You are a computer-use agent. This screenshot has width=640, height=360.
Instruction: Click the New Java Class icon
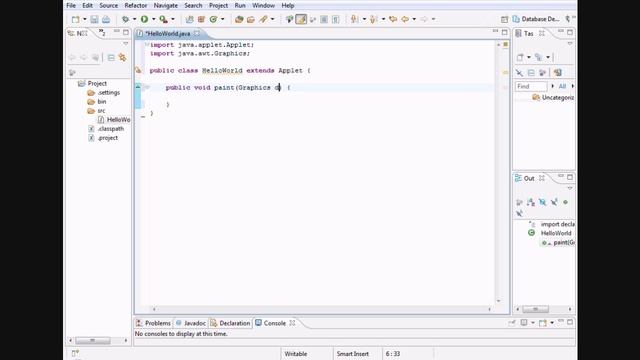pos(213,19)
